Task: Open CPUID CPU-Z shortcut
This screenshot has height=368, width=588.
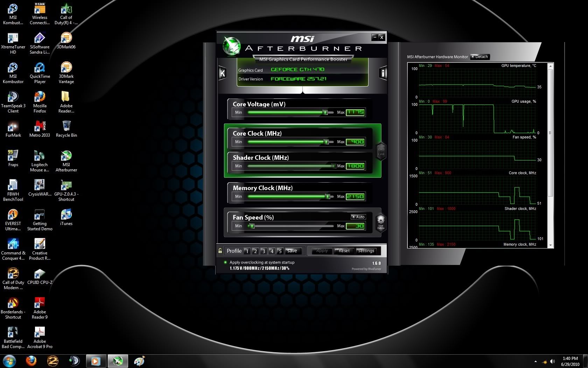Action: 40,276
